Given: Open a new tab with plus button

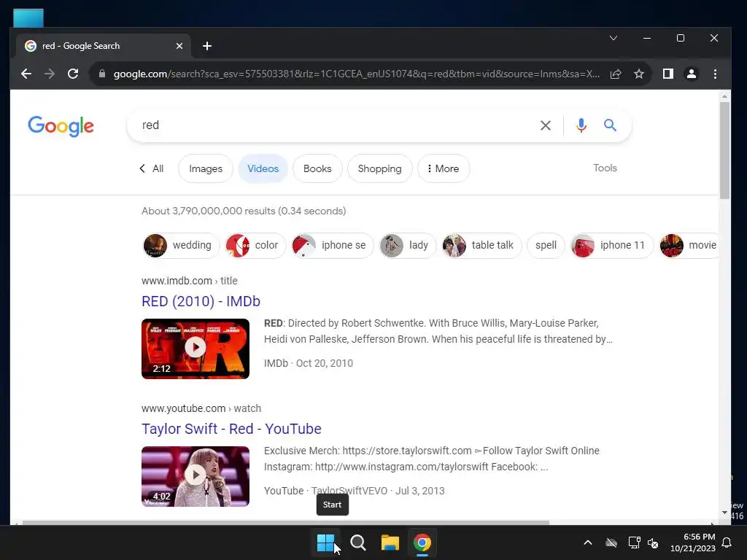Looking at the screenshot, I should tap(206, 46).
